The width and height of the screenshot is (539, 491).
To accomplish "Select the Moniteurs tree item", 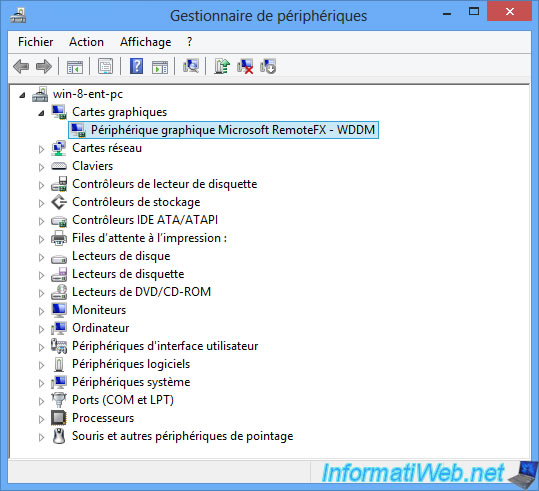I will click(x=99, y=310).
